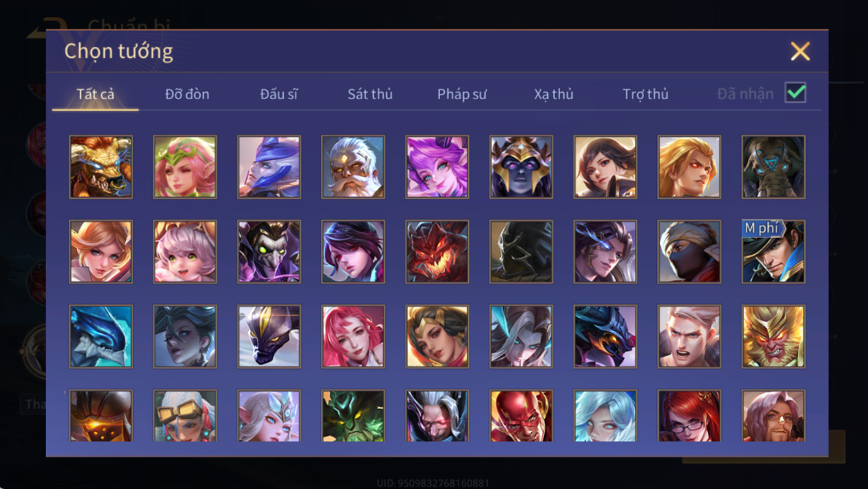Viewport: 868px width, 489px height.
Task: Choose the hero marked 'M phí'
Action: point(773,251)
